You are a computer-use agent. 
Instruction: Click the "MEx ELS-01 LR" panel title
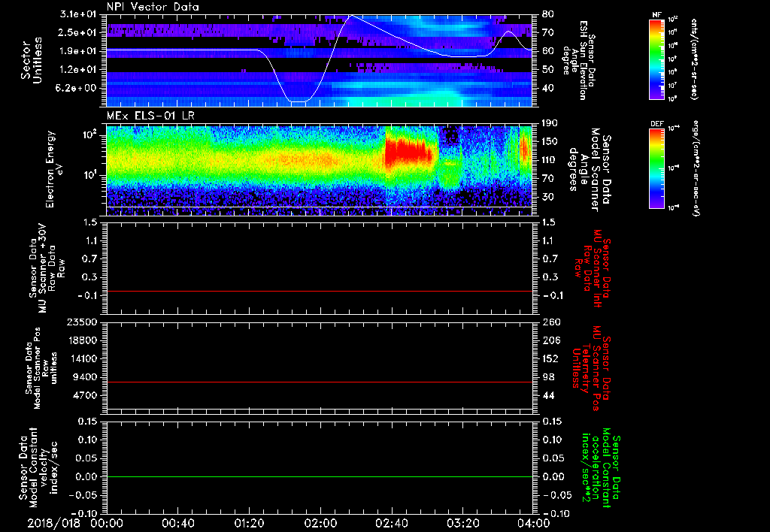(150, 116)
